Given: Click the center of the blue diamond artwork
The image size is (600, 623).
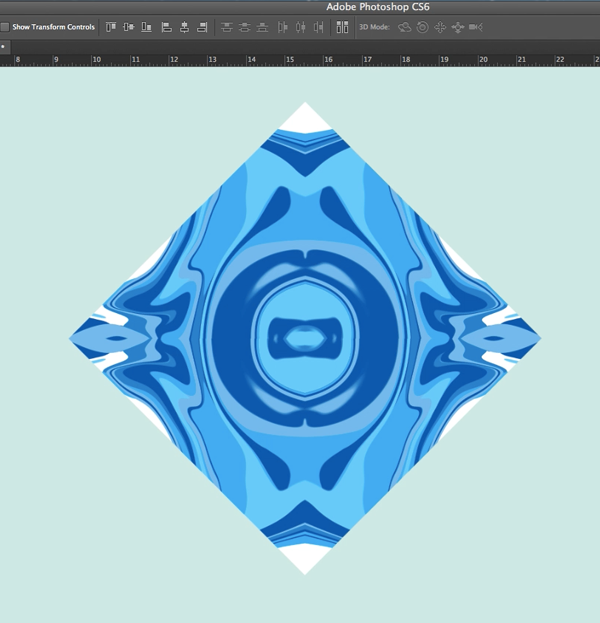Looking at the screenshot, I should pos(305,338).
